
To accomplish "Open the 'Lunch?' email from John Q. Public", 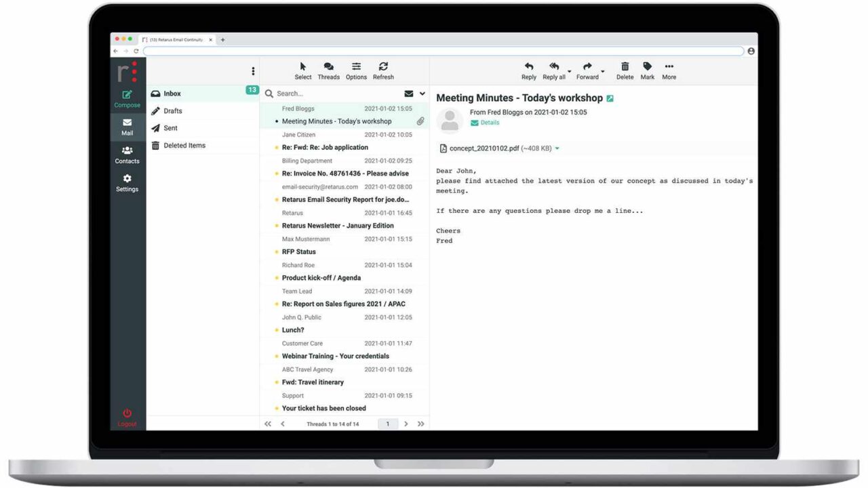I will [x=293, y=330].
